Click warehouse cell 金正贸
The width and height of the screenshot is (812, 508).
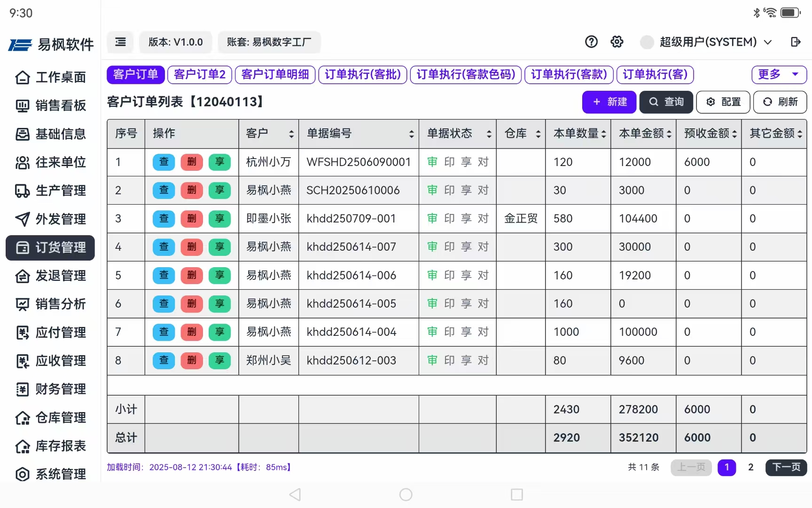[x=521, y=219]
